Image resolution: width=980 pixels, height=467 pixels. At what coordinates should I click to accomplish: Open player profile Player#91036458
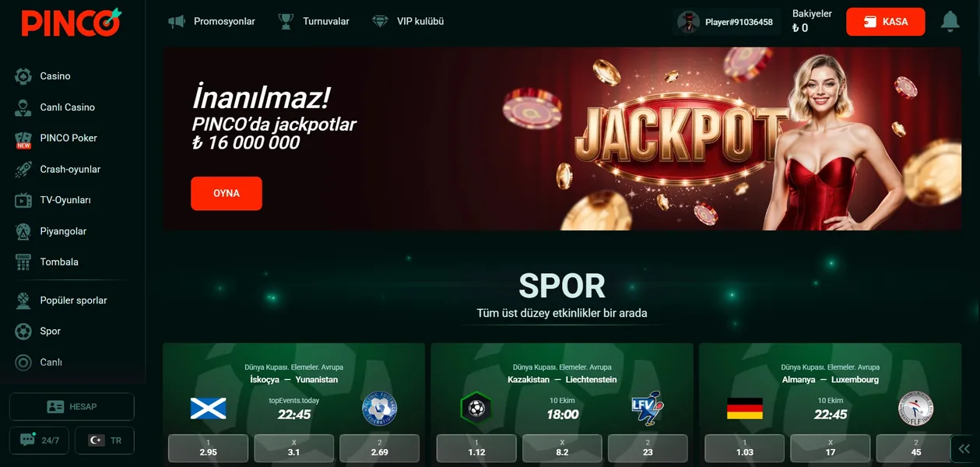coord(726,22)
